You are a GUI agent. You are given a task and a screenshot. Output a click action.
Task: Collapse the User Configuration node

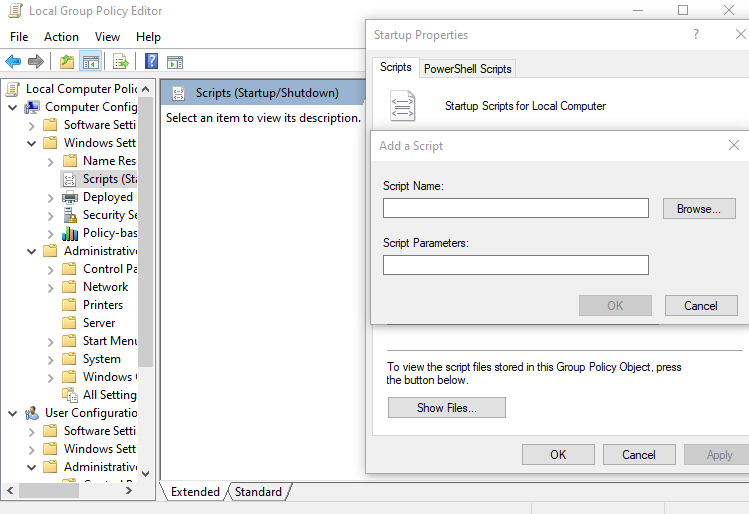(x=13, y=413)
